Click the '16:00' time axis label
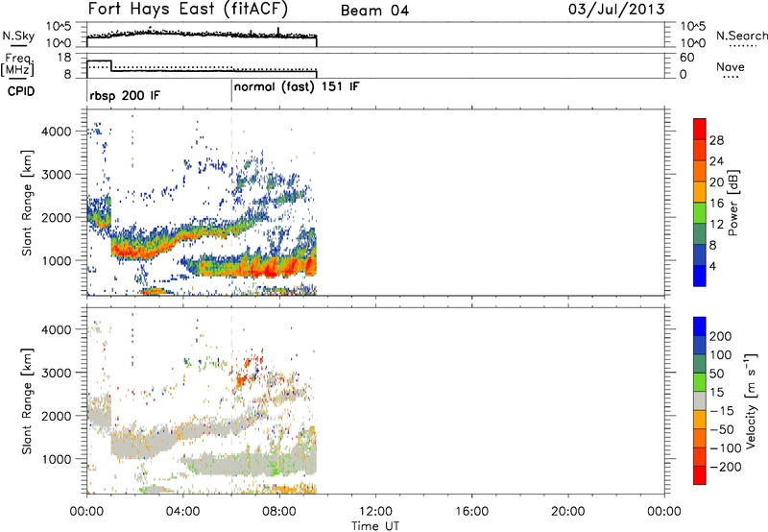Screen dimensions: 768x532 pyautogui.click(x=471, y=512)
